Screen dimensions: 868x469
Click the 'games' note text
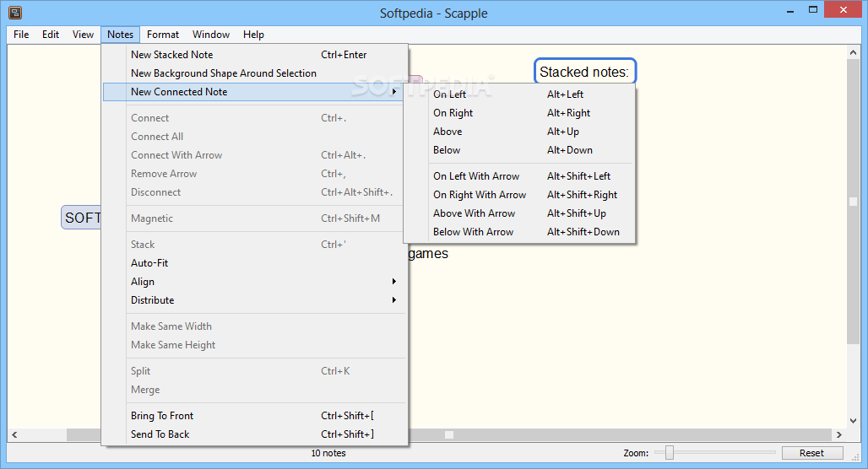(428, 254)
